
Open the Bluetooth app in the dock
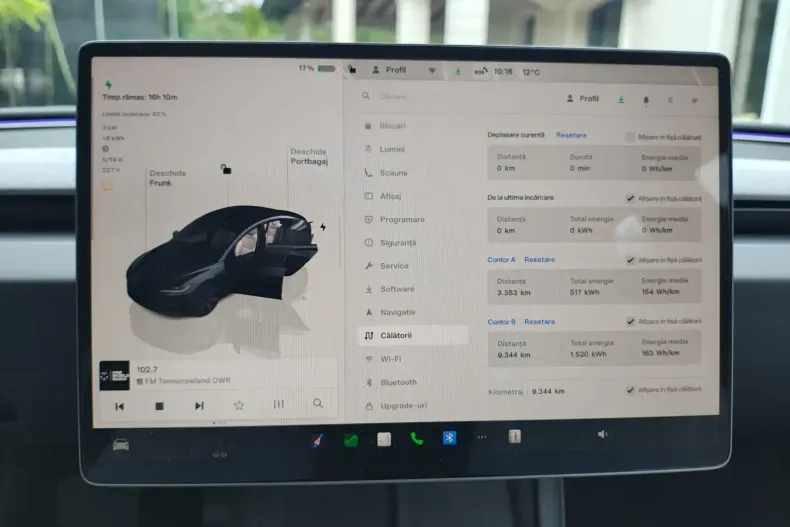[449, 438]
